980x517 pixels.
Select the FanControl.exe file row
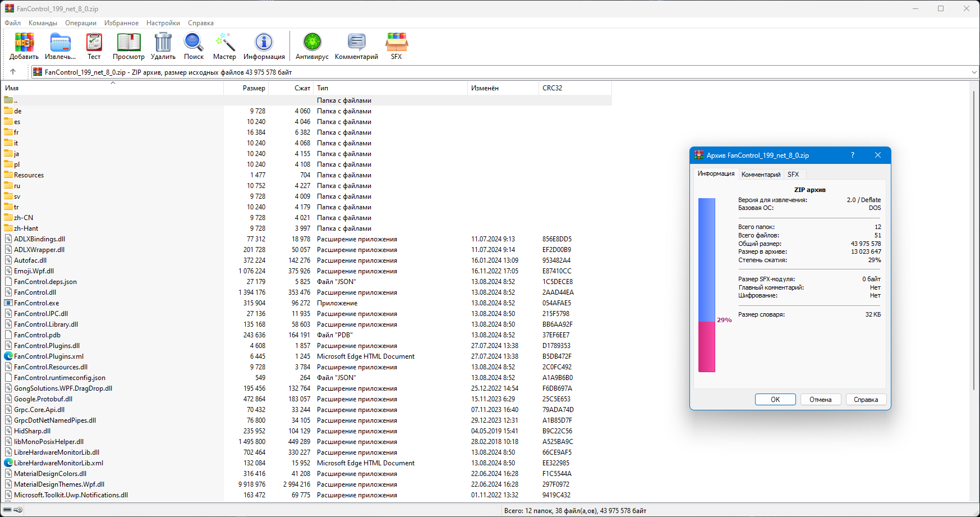pos(307,303)
